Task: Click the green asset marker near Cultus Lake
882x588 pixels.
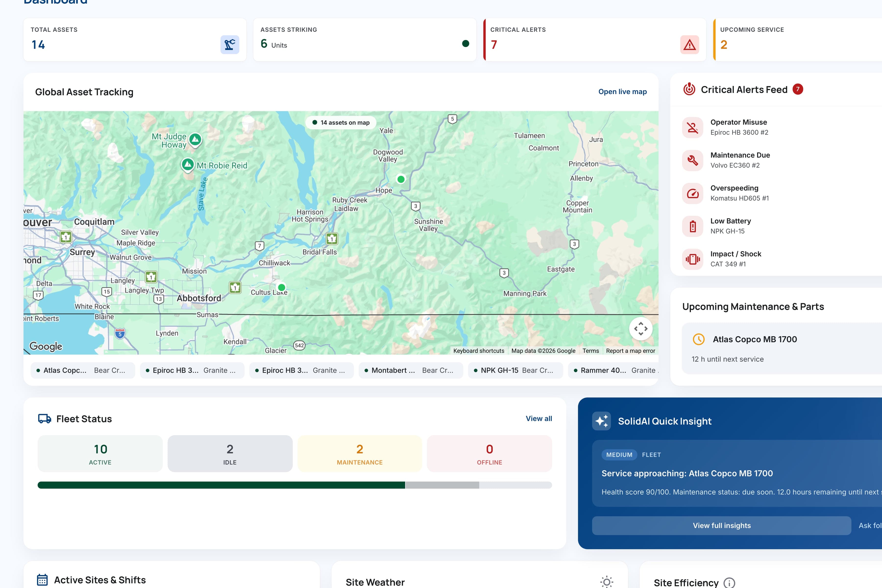Action: 282,287
